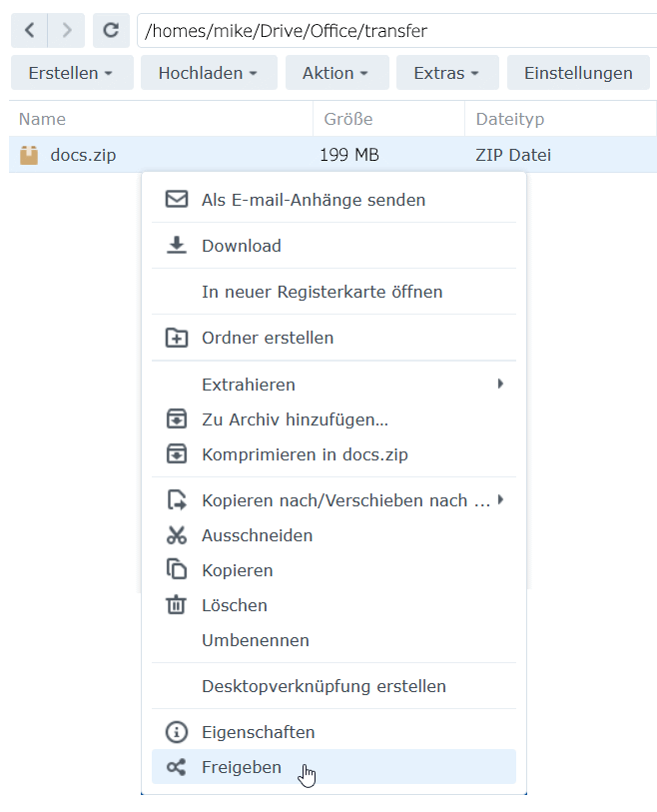Select the Löschen trash icon

pyautogui.click(x=177, y=605)
